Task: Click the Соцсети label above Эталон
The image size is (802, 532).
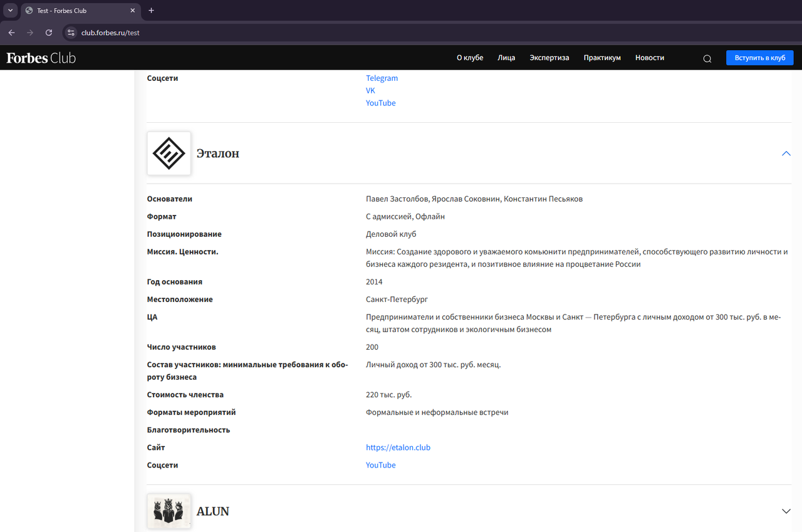Action: click(x=163, y=78)
